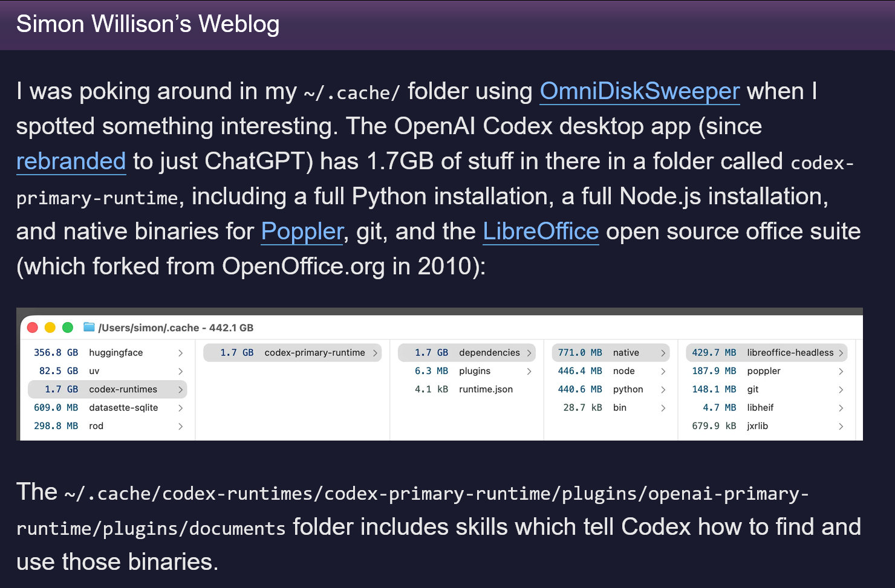Viewport: 895px width, 588px height.
Task: Open the Simon Willison's Weblog header link
Action: [x=148, y=24]
